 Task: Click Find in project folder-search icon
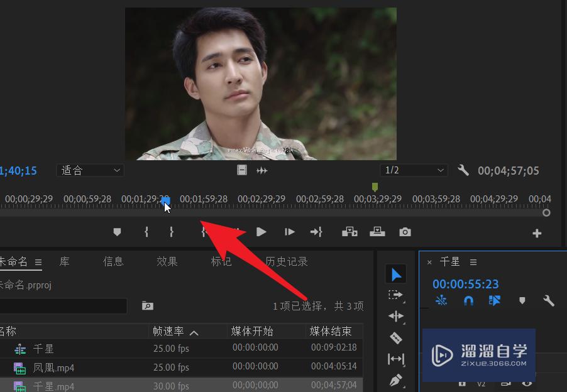point(147,306)
